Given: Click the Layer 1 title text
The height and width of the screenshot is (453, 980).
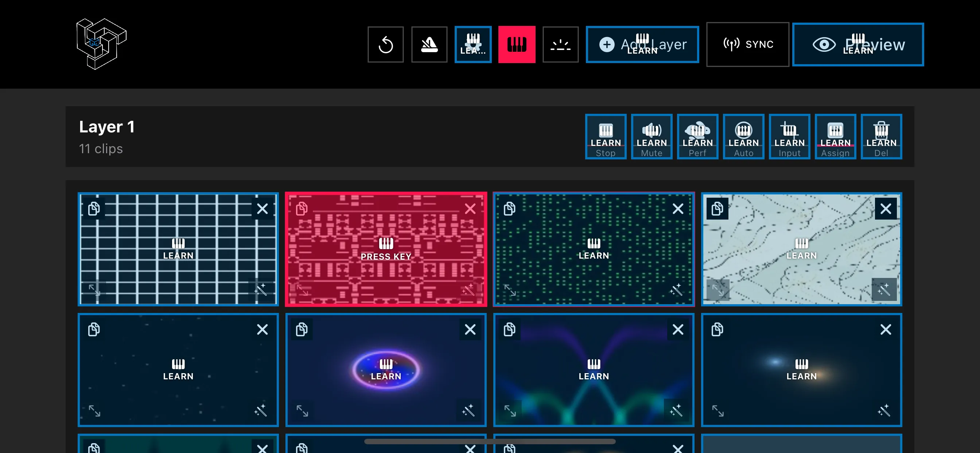Looking at the screenshot, I should [x=107, y=127].
